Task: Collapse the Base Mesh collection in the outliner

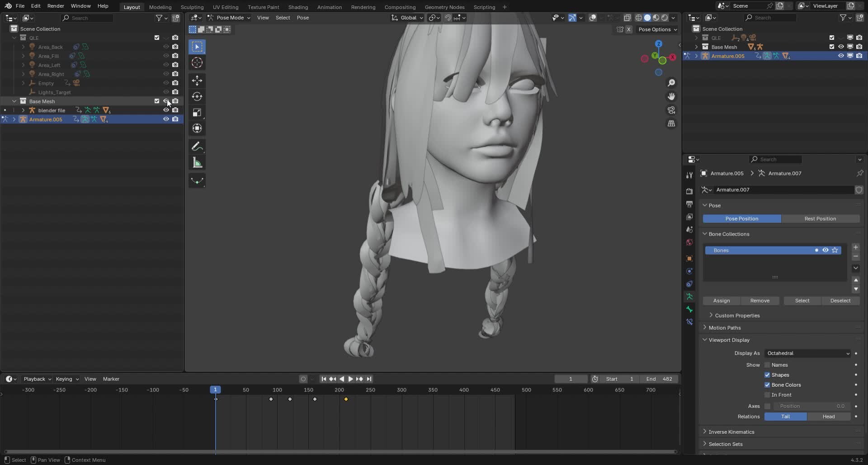Action: pos(15,101)
